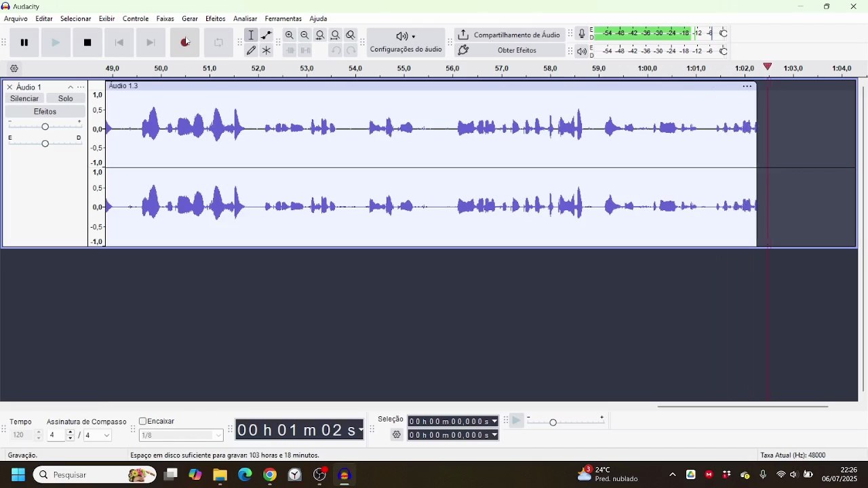Open the Selecionar menu
The width and height of the screenshot is (868, 488).
[75, 19]
